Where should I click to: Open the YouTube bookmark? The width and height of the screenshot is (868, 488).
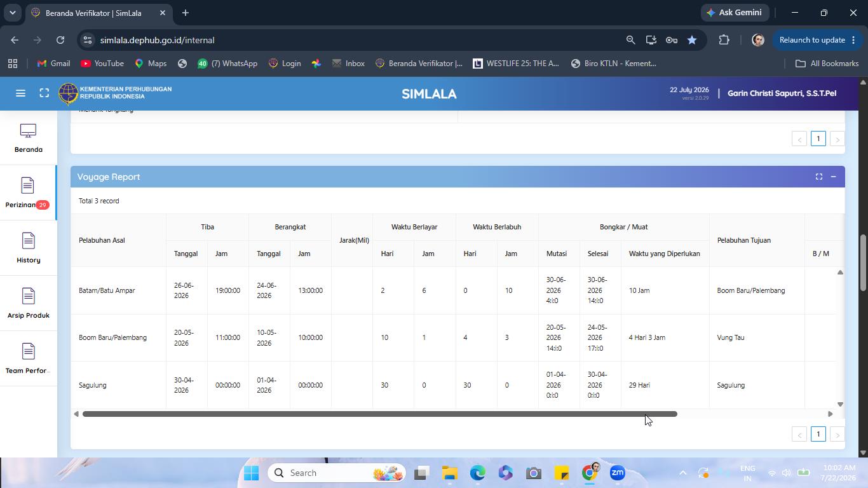102,64
